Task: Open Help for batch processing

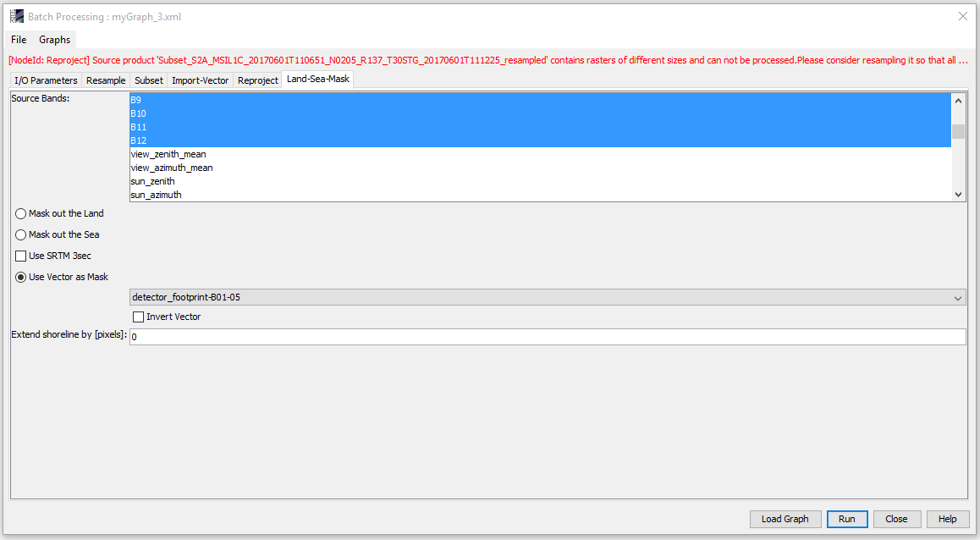Action: pyautogui.click(x=948, y=519)
